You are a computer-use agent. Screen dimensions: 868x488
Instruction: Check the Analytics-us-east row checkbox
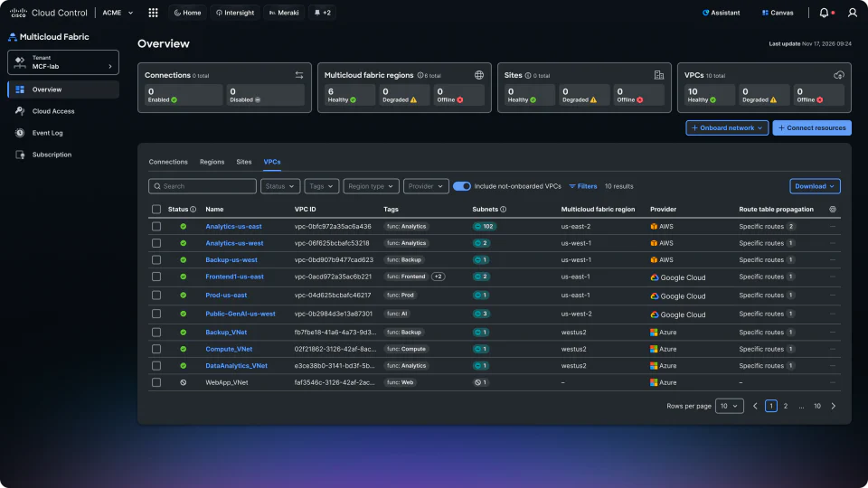pyautogui.click(x=156, y=226)
